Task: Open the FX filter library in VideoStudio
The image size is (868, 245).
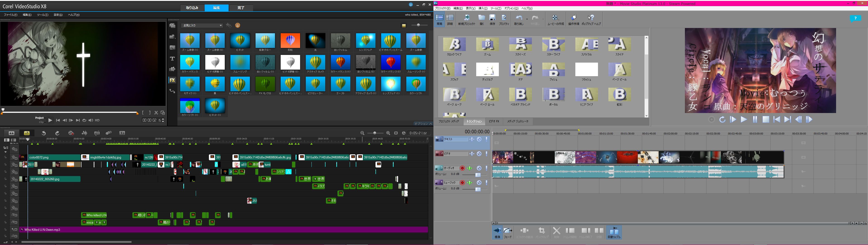Action: 172,80
